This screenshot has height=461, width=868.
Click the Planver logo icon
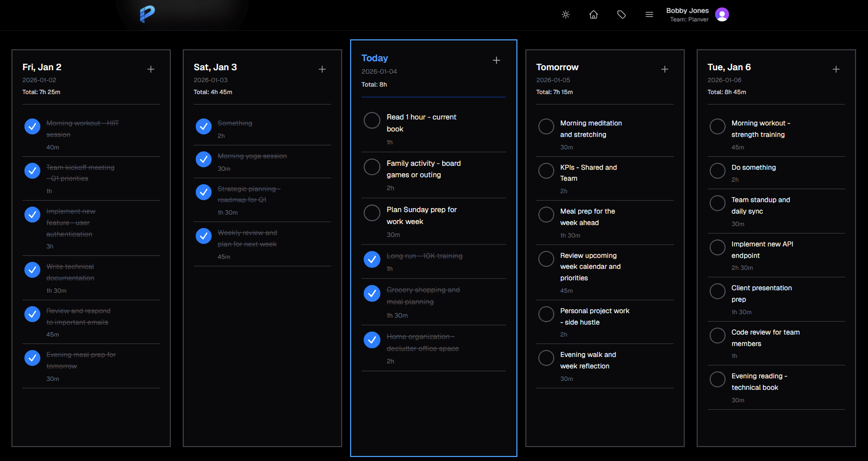tap(147, 14)
